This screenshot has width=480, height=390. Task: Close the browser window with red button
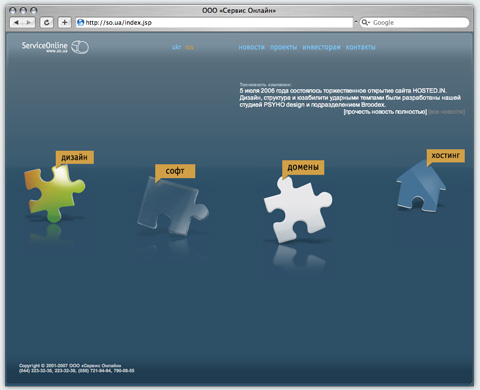(13, 10)
